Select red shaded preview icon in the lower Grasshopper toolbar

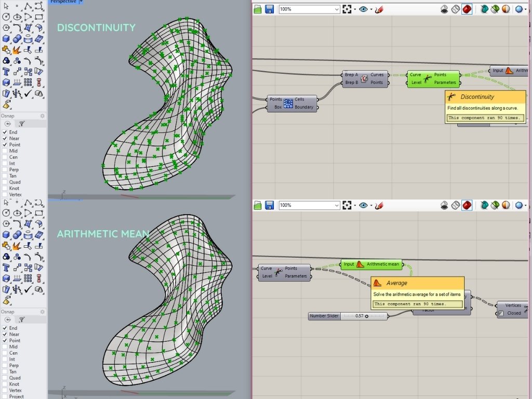(467, 205)
